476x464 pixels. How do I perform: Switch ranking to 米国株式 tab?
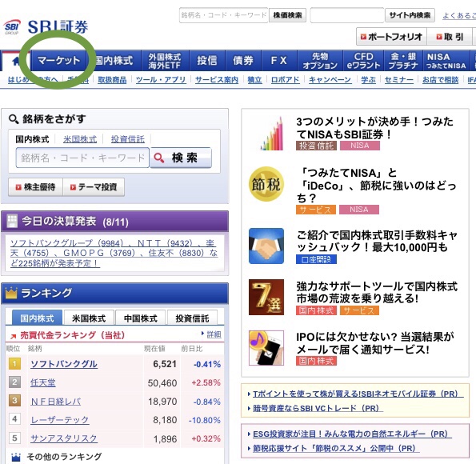point(89,318)
